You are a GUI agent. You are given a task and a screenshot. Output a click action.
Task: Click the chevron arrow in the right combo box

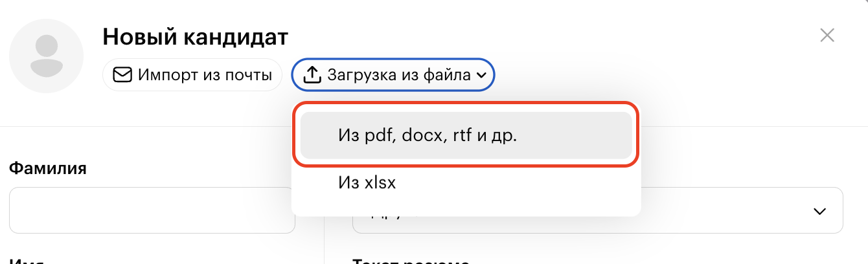tap(819, 212)
